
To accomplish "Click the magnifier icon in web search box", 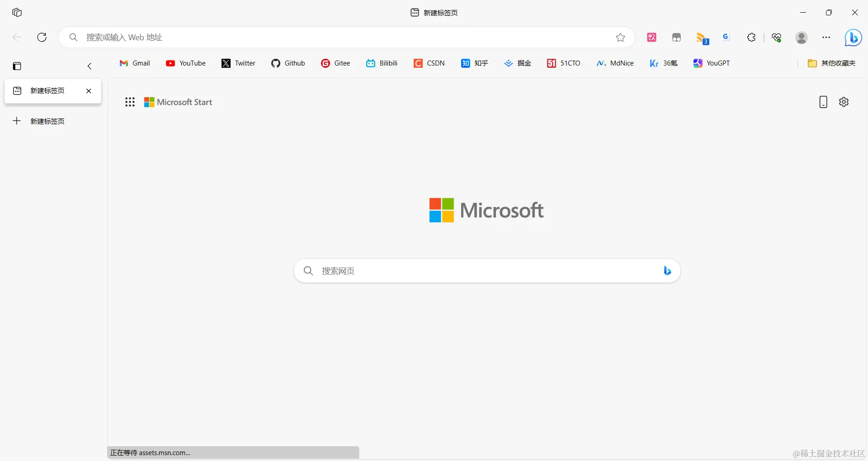I will [308, 271].
